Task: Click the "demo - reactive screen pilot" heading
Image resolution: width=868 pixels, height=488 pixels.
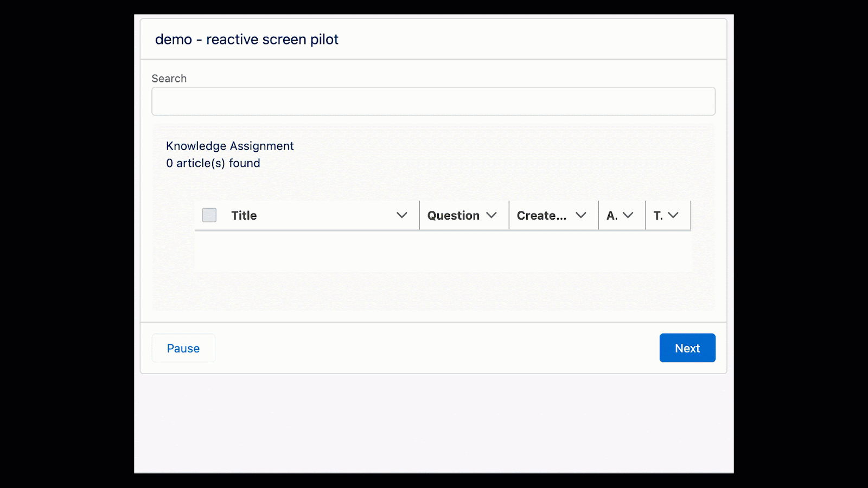Action: (247, 40)
